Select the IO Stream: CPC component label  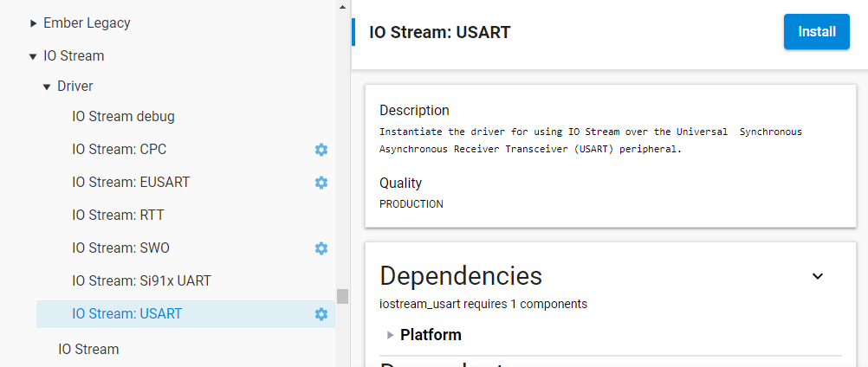(x=119, y=150)
